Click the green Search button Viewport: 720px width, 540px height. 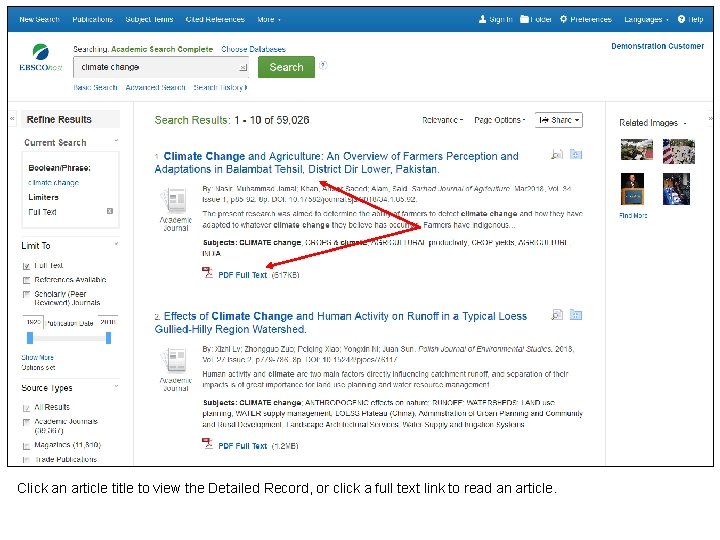point(286,67)
